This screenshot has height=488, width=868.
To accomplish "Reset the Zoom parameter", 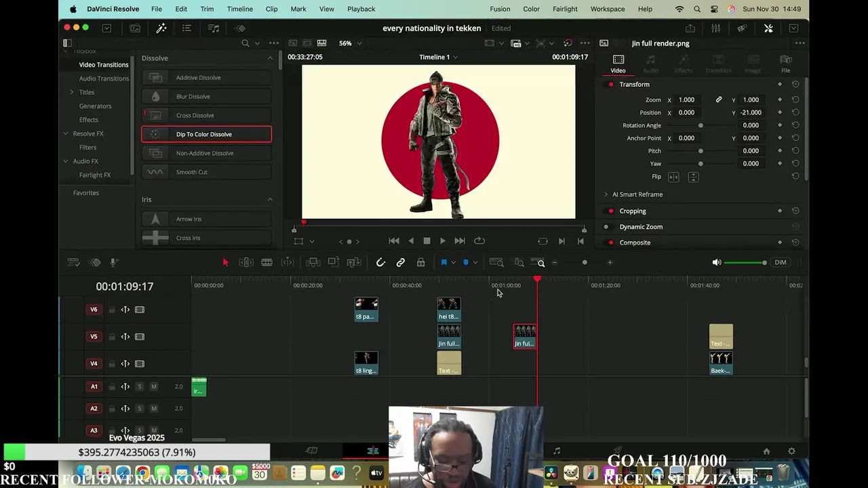I will pos(795,100).
